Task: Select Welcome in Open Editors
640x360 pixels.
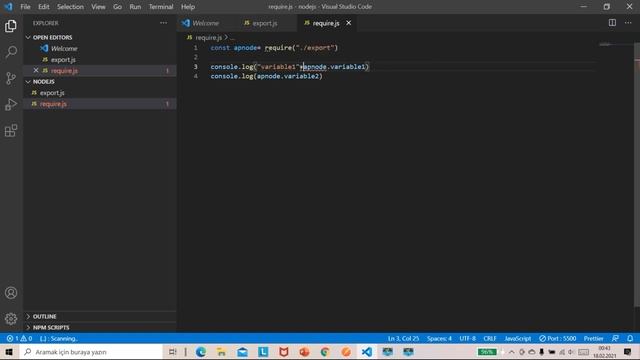Action: coord(100,48)
